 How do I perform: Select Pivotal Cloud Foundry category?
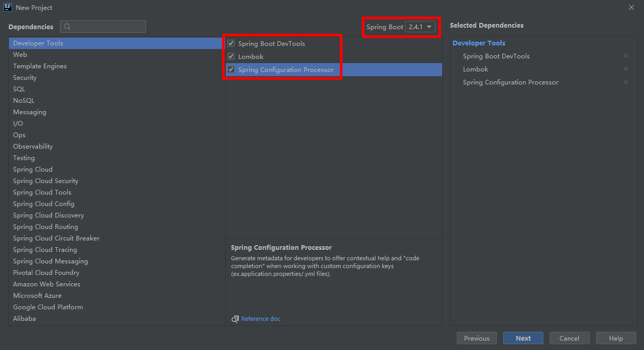116,273
